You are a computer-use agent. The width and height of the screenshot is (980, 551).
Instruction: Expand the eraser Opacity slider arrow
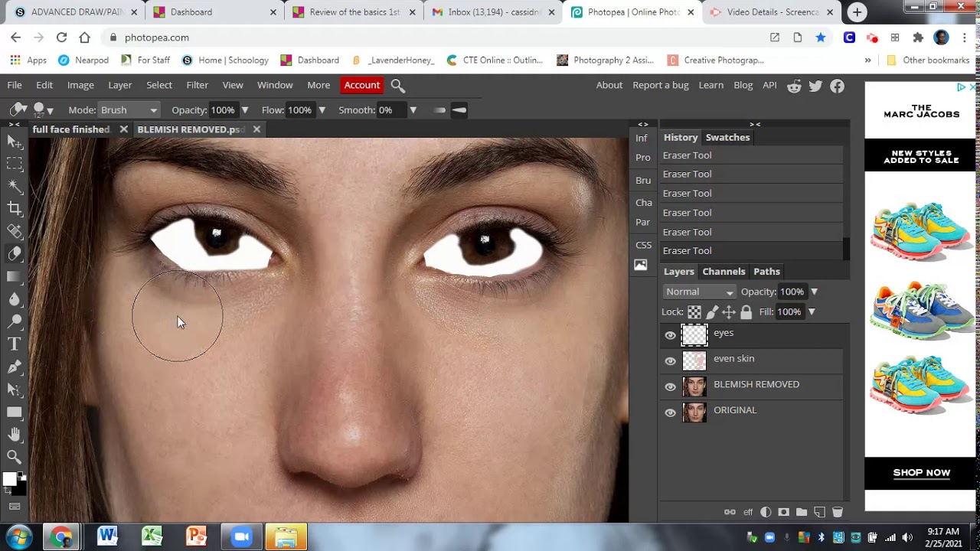pyautogui.click(x=245, y=110)
